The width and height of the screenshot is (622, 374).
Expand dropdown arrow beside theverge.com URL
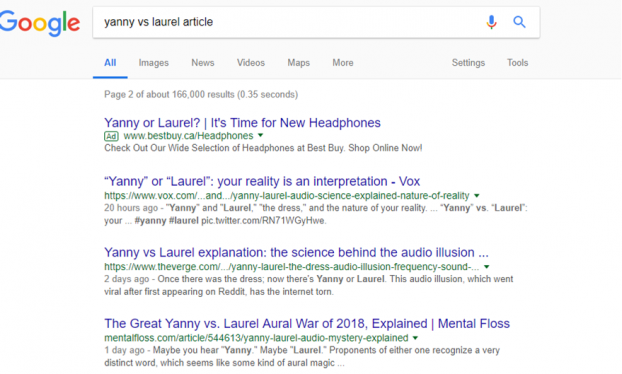[487, 267]
